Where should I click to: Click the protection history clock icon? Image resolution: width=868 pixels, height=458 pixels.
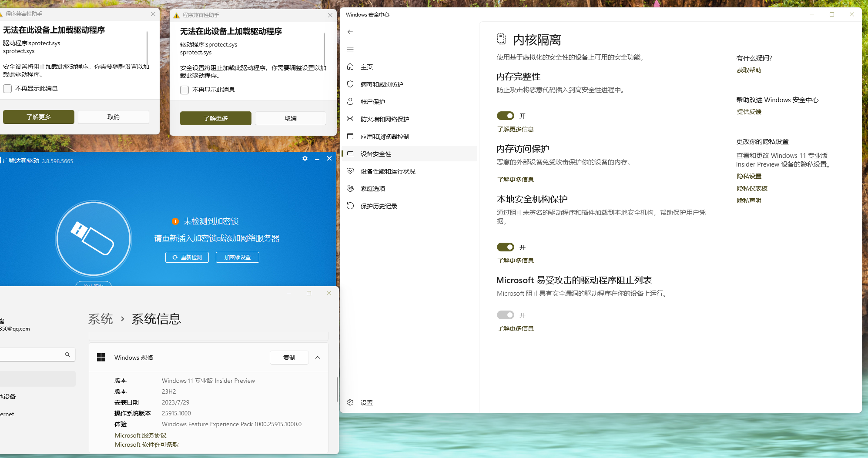[350, 206]
